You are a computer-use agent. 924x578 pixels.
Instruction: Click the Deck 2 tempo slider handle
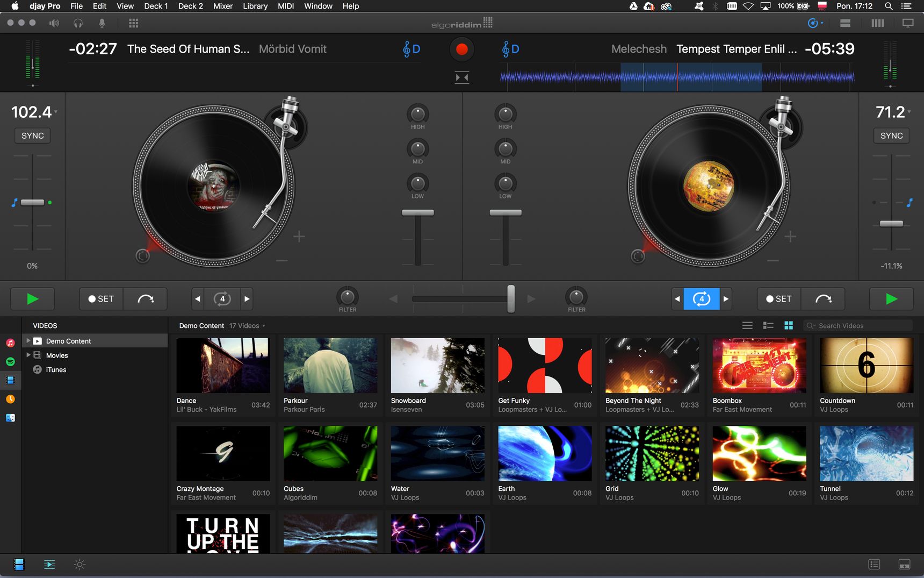tap(891, 223)
